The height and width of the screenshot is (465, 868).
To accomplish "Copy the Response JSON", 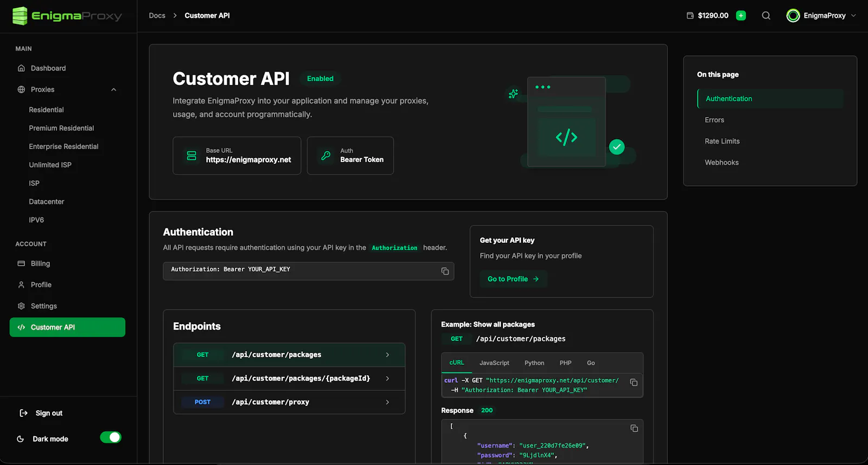I will [x=634, y=429].
